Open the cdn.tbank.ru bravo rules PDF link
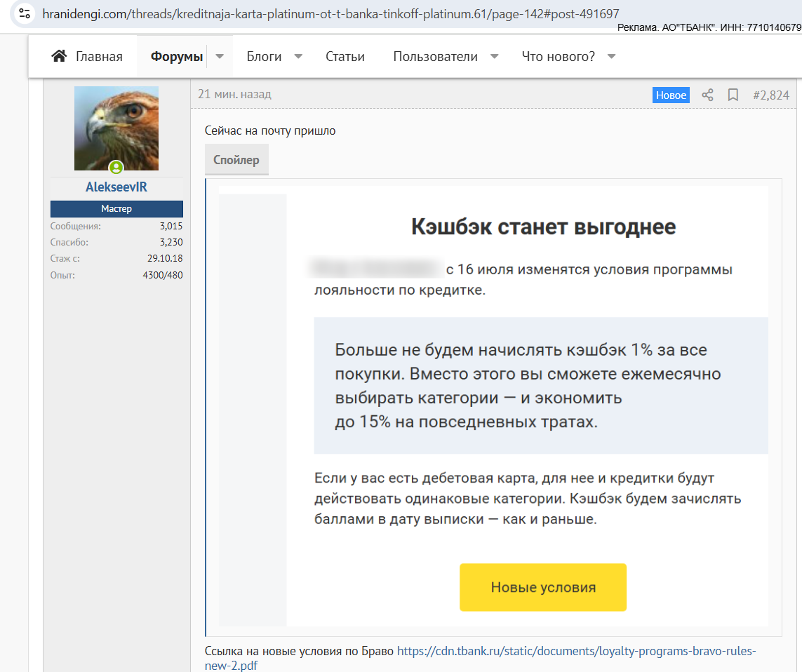The image size is (802, 672). point(480,658)
